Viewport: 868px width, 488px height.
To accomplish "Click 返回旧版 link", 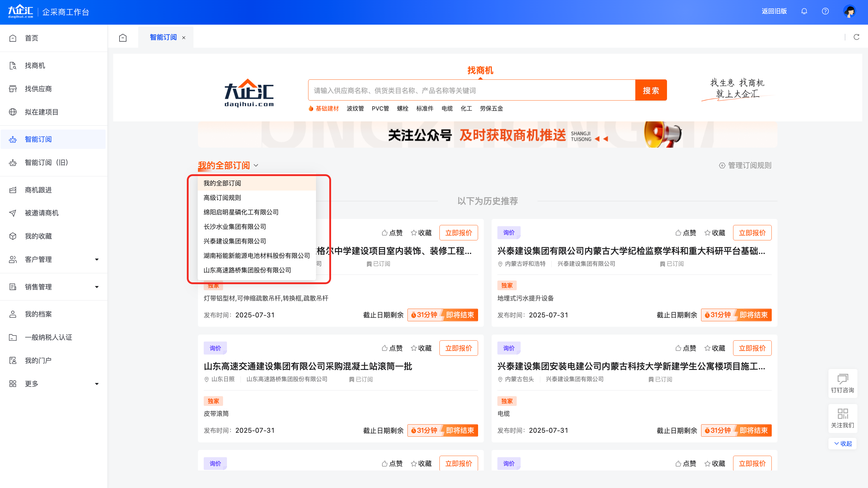I will (774, 11).
